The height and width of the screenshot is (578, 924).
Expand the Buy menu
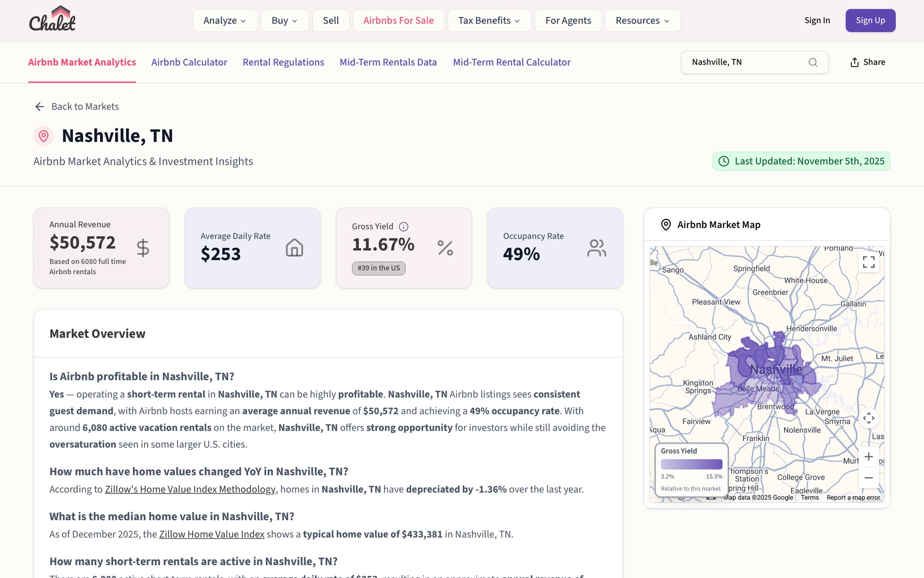pyautogui.click(x=285, y=20)
